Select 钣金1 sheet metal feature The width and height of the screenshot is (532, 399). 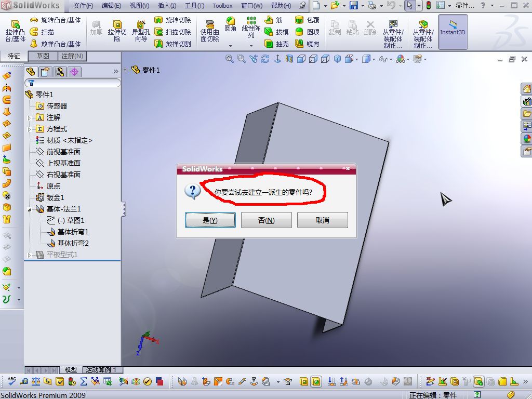coord(50,197)
